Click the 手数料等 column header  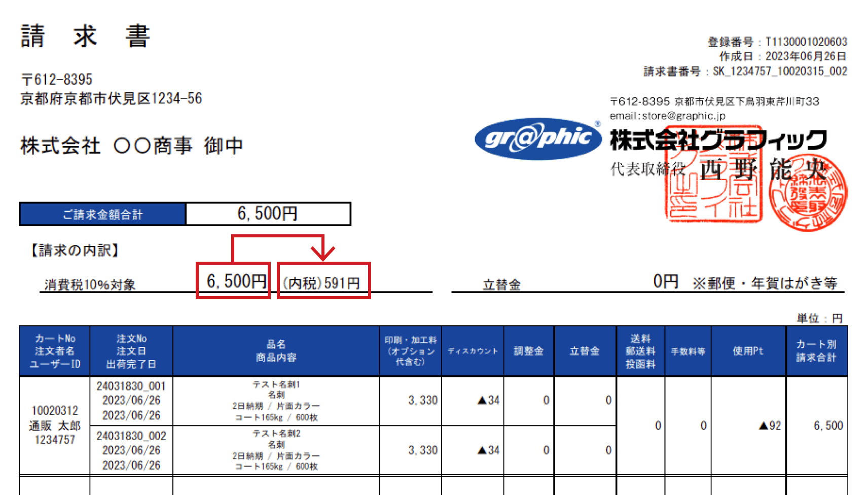click(688, 351)
